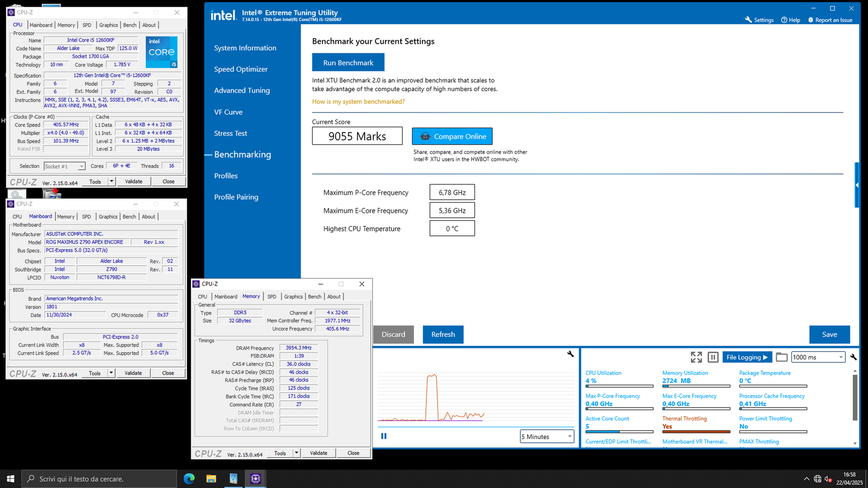Click Validate in Memory CPU-Z window
868x488 pixels.
(x=319, y=453)
